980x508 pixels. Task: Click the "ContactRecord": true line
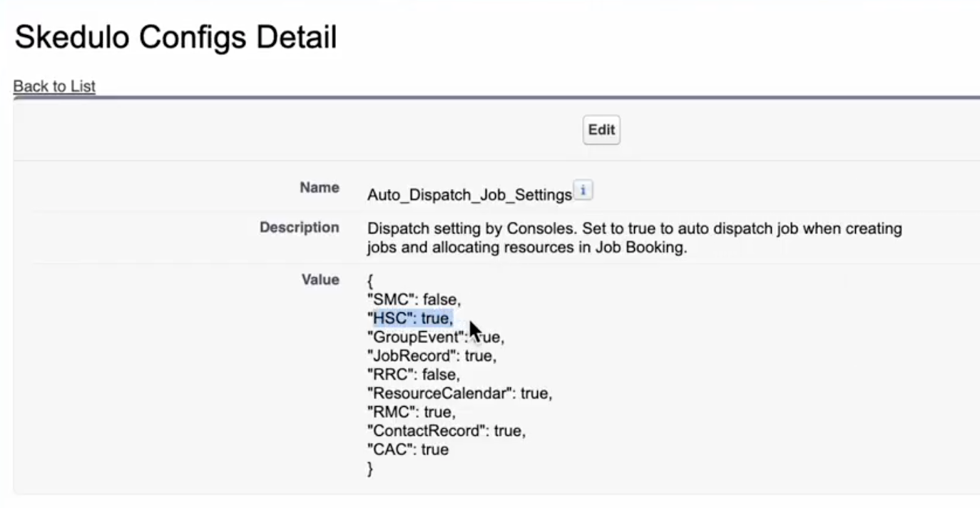[x=446, y=431]
